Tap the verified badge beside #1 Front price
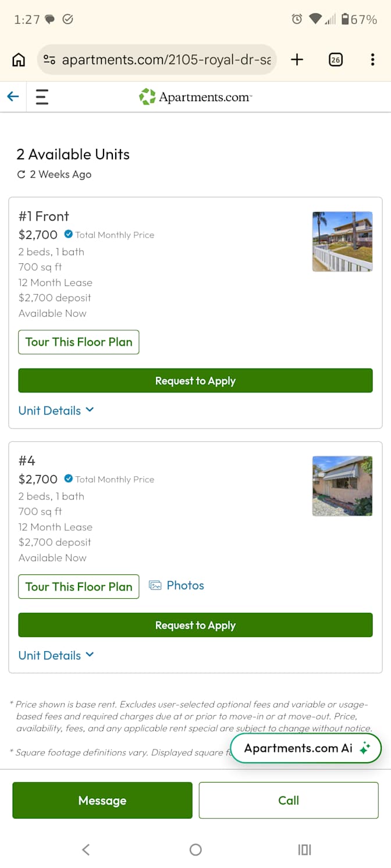391x868 pixels. (x=69, y=234)
